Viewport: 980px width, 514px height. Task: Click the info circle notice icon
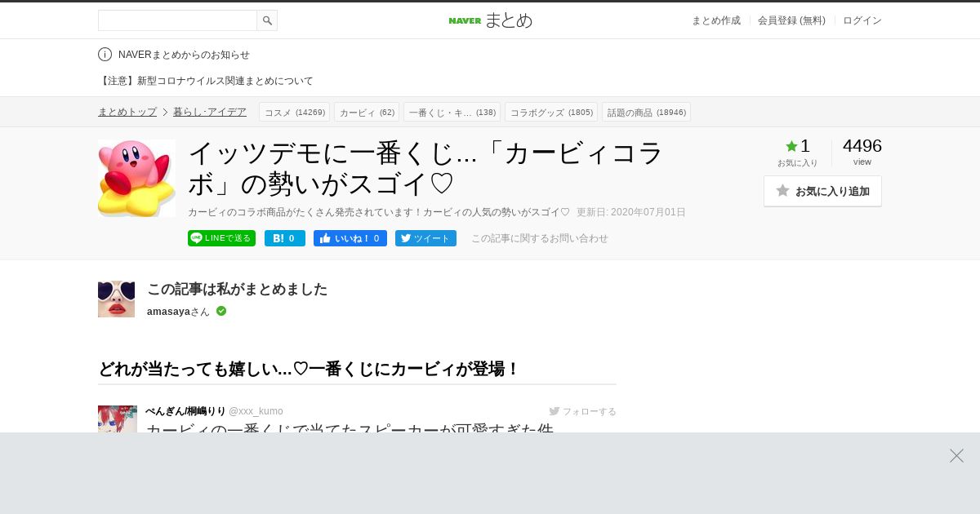pyautogui.click(x=105, y=55)
